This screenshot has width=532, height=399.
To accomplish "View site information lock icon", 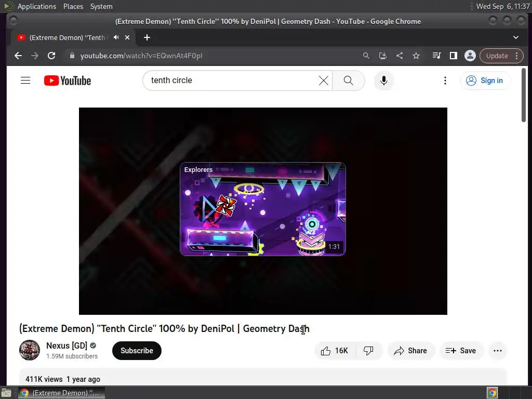I will pos(72,56).
